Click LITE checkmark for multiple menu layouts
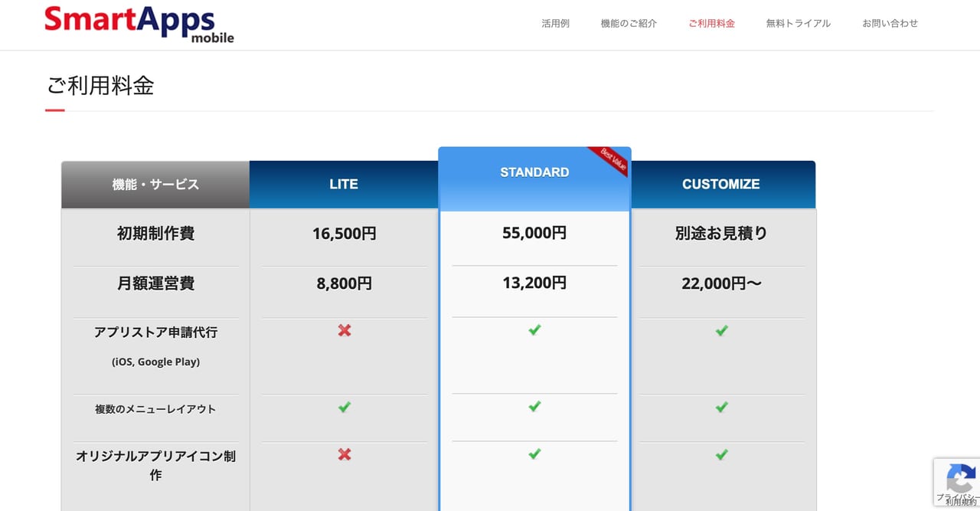 click(x=345, y=407)
